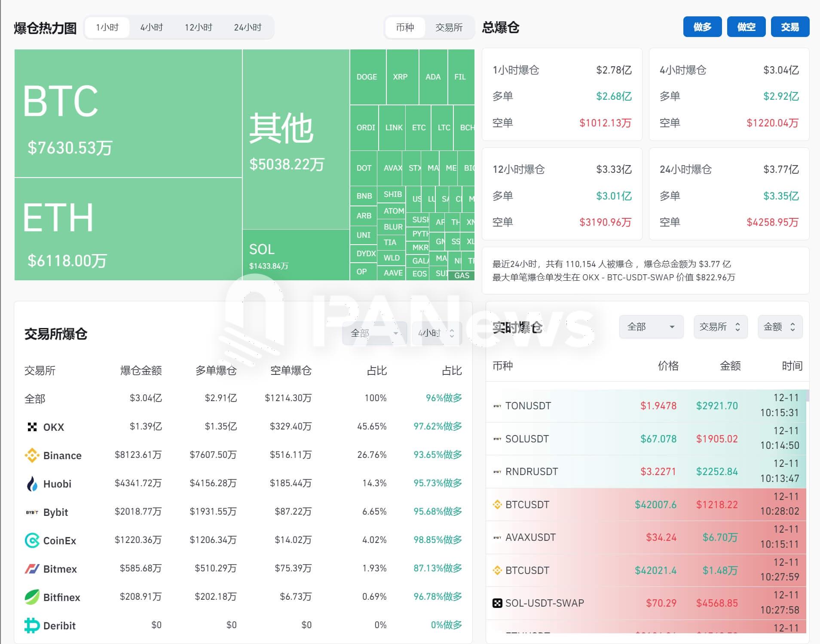Click exchange icon beside SOLUSDT row
This screenshot has height=644, width=820.
pyautogui.click(x=497, y=439)
